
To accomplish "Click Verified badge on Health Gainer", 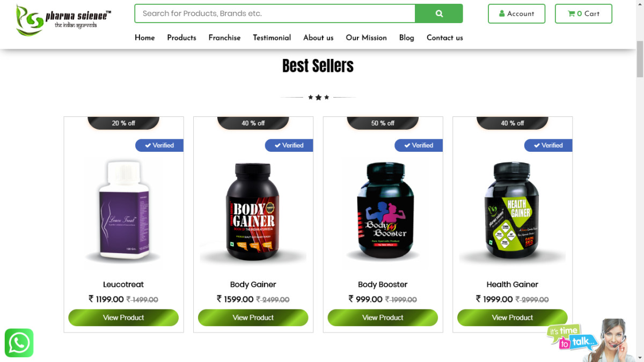I will pos(548,145).
